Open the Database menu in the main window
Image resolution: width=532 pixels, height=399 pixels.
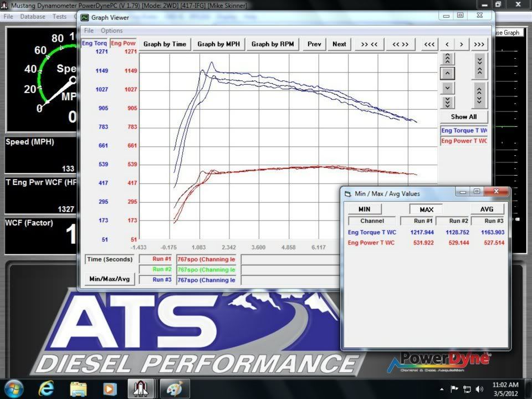pyautogui.click(x=33, y=16)
